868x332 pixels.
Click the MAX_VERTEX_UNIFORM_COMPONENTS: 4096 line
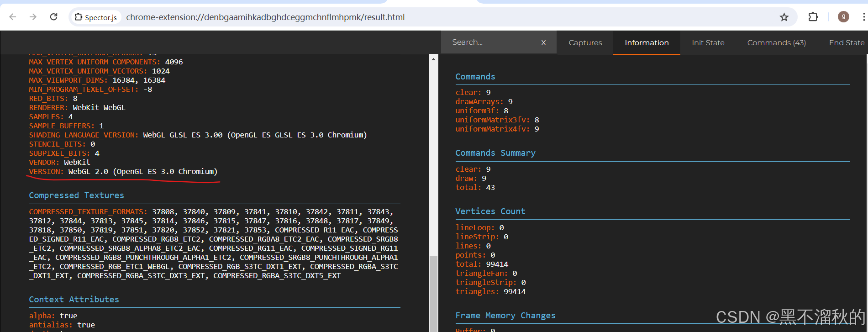click(106, 62)
